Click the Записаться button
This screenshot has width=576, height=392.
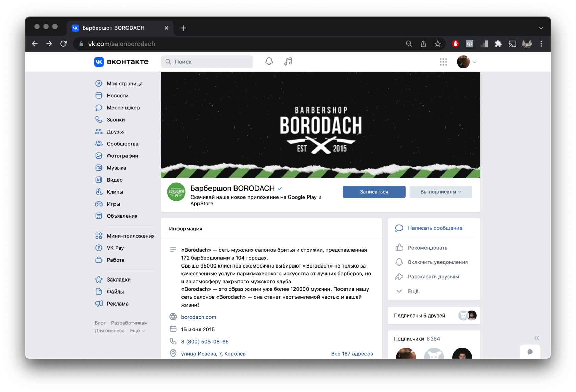[374, 192]
